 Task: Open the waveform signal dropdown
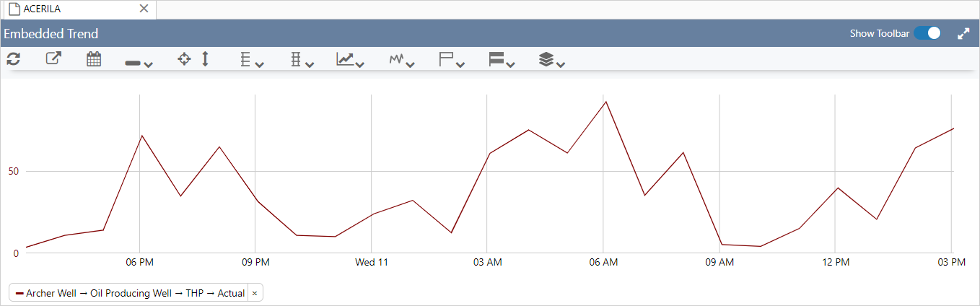coord(402,60)
